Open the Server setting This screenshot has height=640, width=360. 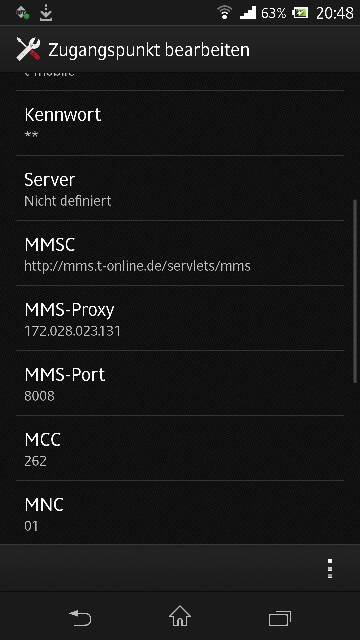click(x=180, y=188)
